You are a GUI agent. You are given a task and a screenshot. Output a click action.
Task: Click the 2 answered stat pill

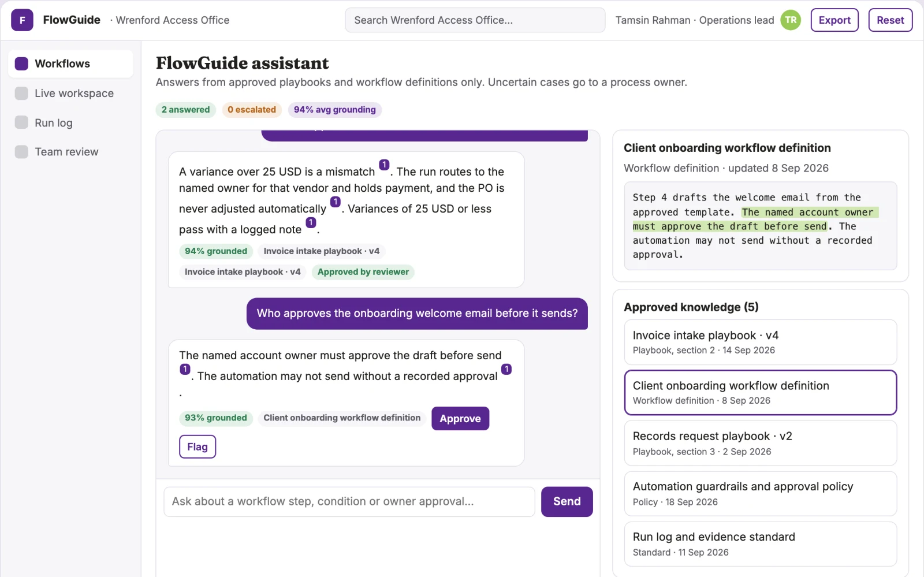(186, 110)
